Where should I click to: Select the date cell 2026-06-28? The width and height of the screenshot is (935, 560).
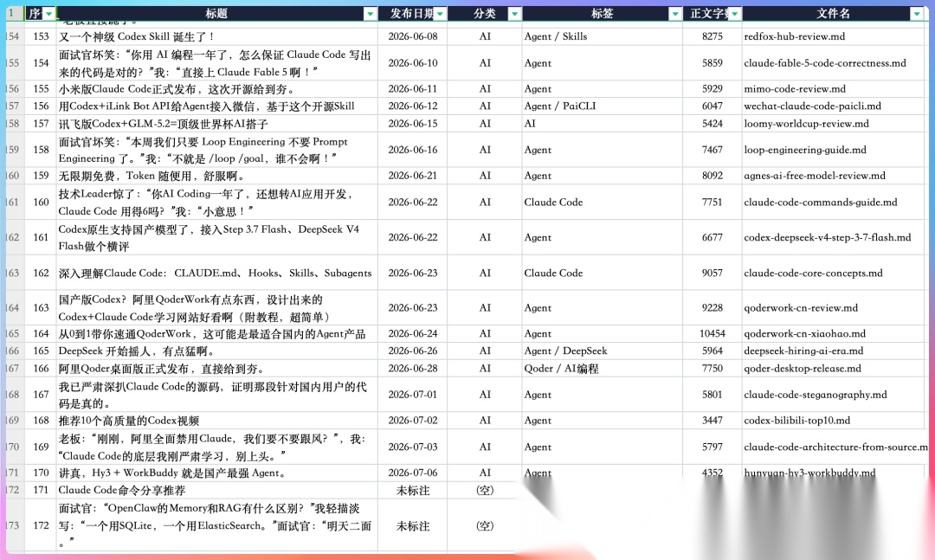tap(413, 369)
